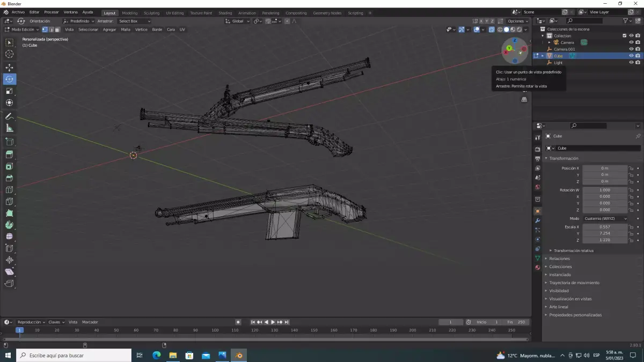Open the Modo Edición mode dropdown
Screen dimensions: 644x362
22,29
